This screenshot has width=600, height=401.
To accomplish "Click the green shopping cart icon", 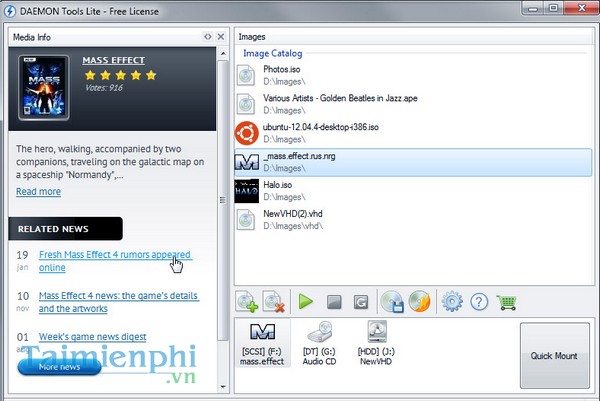I will pyautogui.click(x=507, y=302).
